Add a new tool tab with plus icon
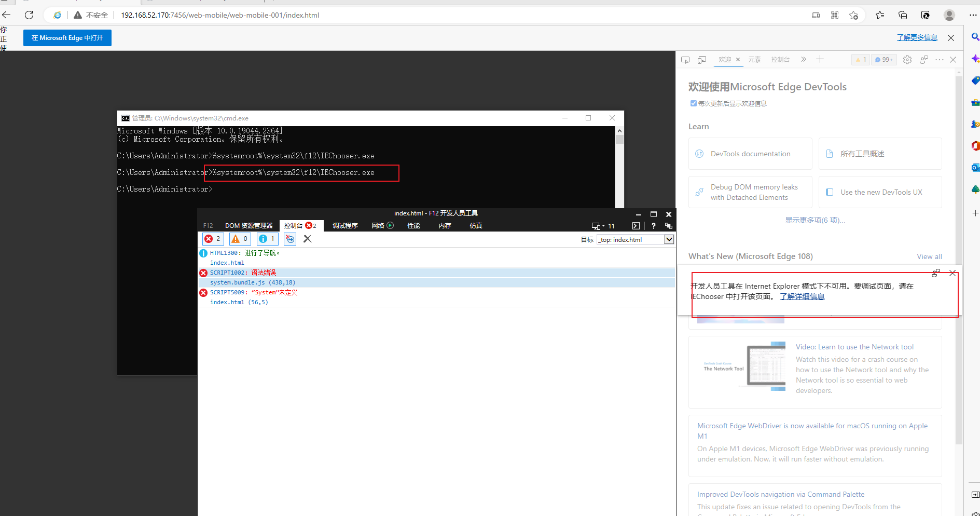Viewport: 980px width, 516px height. [x=820, y=59]
